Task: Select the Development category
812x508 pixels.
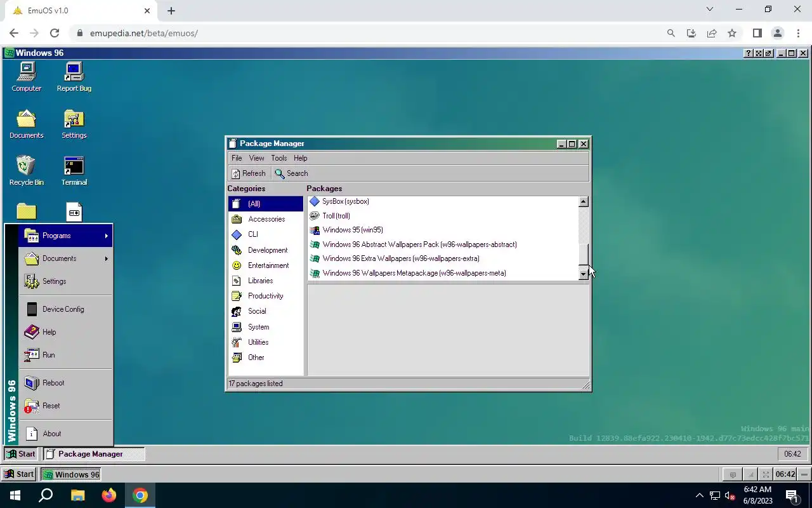Action: click(266, 250)
